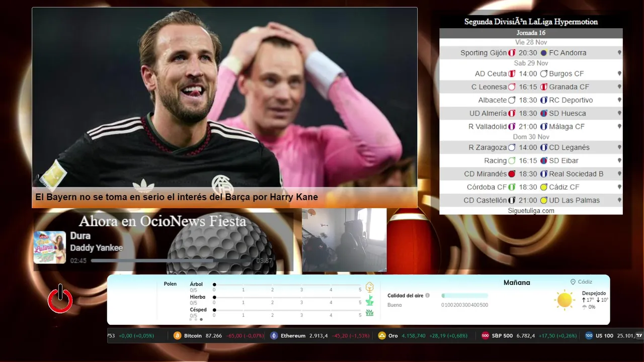This screenshot has width=644, height=362.
Task: Click the Césped pollen level scale
Action: point(287,313)
